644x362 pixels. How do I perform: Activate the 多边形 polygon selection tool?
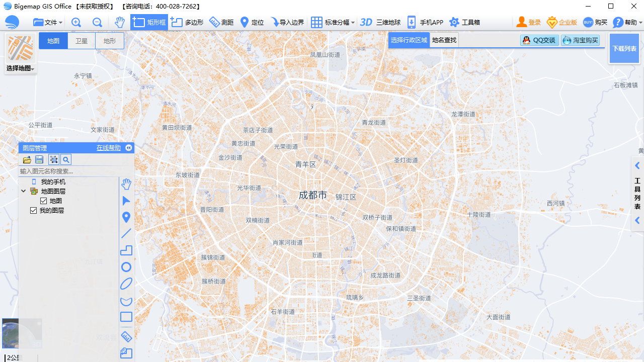coord(186,22)
